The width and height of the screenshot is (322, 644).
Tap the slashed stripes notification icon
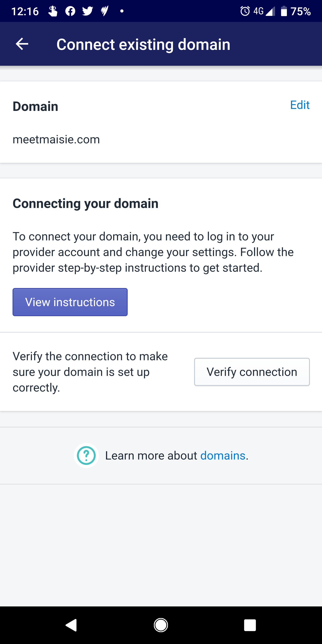point(104,11)
